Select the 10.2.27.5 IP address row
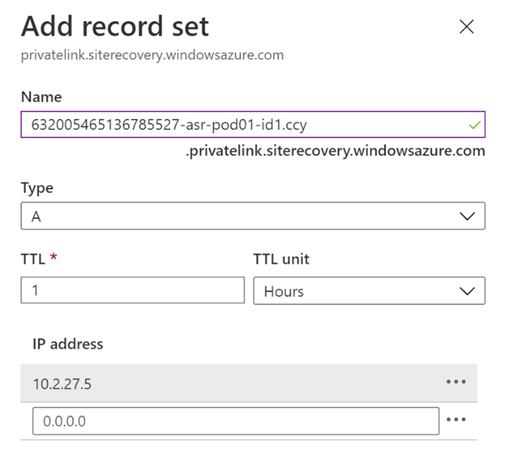This screenshot has height=467, width=505. (x=249, y=383)
